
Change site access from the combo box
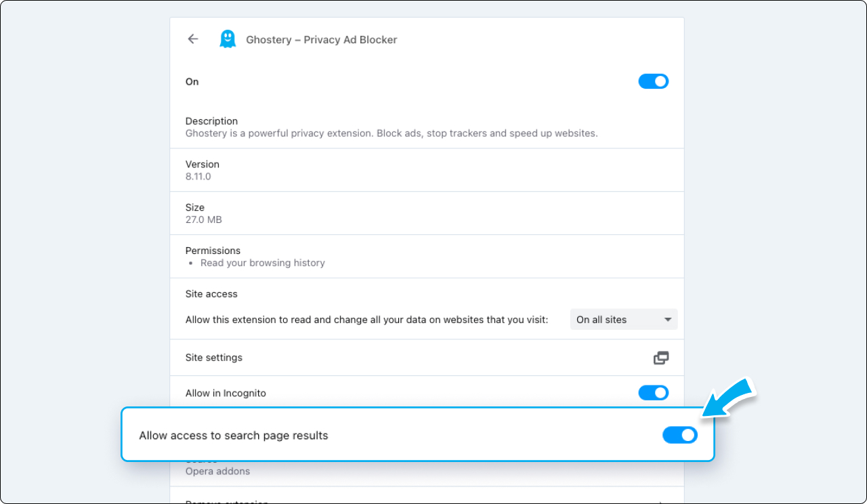(623, 319)
